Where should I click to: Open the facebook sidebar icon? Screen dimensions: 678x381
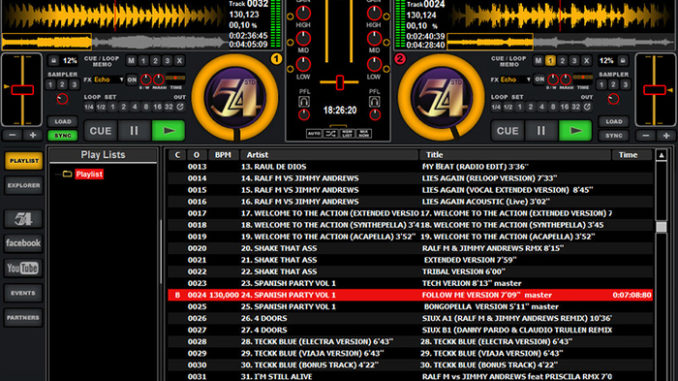[23, 243]
